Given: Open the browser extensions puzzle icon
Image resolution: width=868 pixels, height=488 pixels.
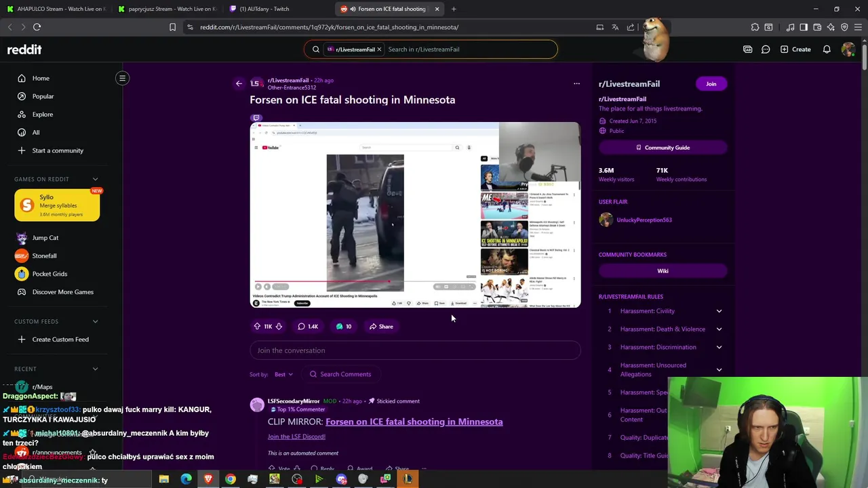Looking at the screenshot, I should click(x=755, y=27).
